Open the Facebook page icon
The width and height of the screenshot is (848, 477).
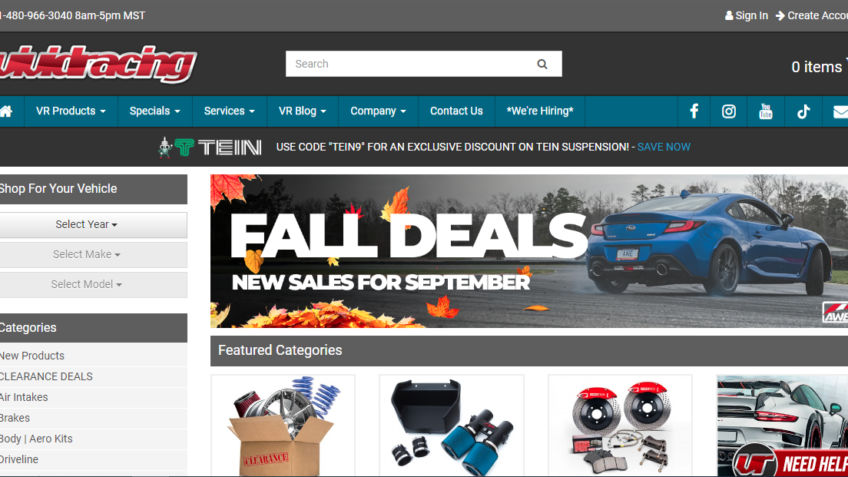694,111
